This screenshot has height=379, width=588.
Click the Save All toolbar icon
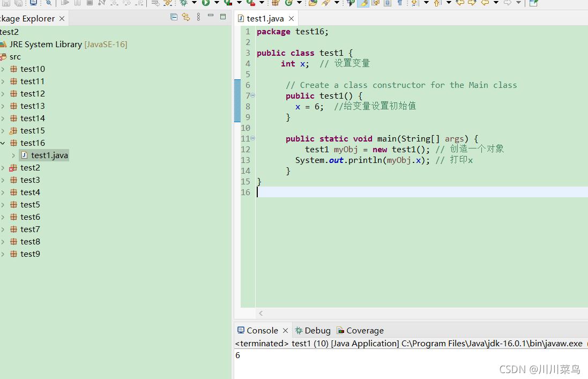coord(19,3)
